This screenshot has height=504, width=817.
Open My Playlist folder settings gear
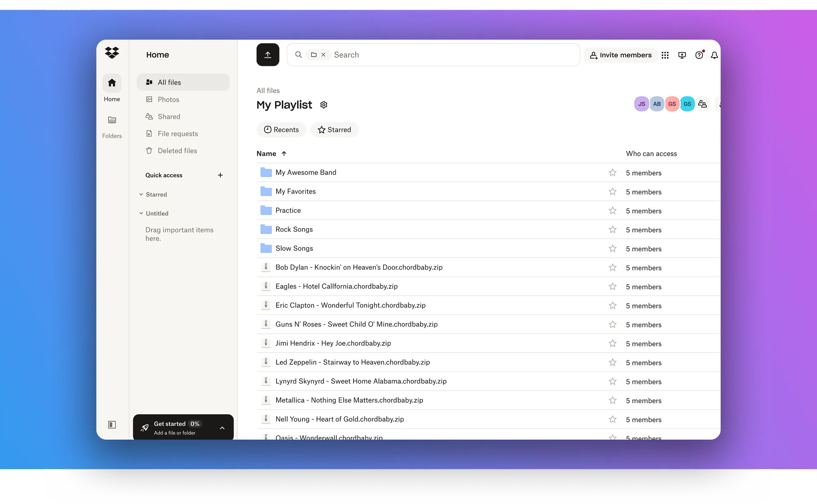point(324,105)
